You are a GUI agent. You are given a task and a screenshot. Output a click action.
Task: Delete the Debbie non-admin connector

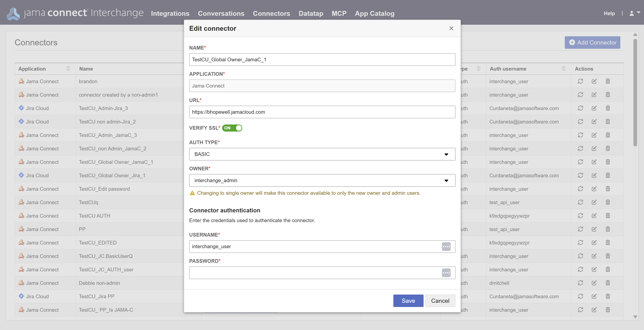click(x=608, y=283)
